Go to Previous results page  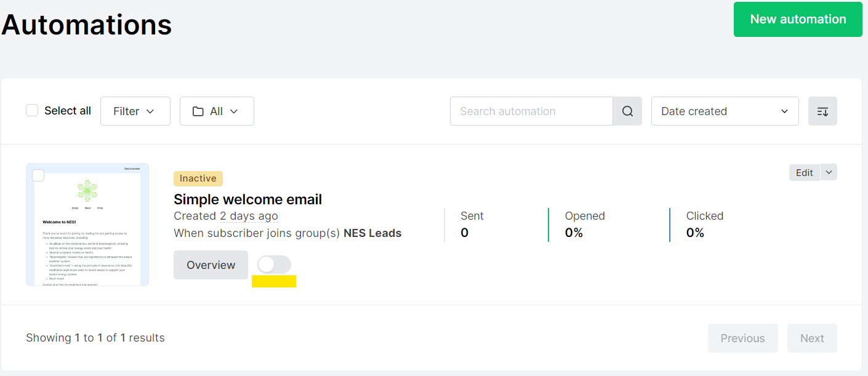point(742,338)
